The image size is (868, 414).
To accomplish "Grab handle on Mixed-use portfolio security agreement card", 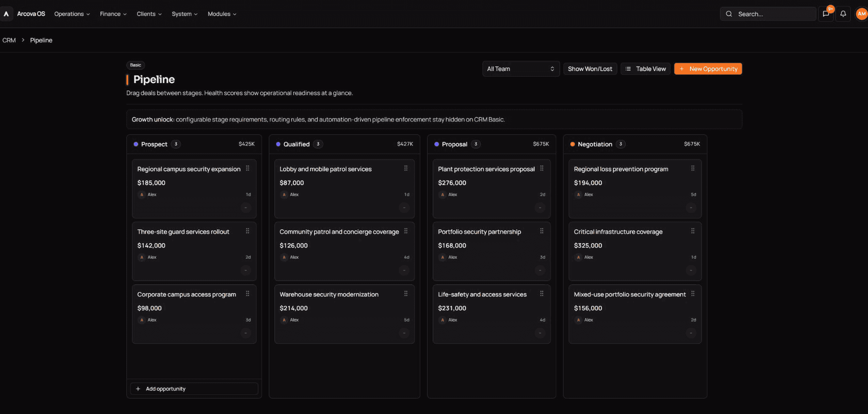I will click(693, 294).
